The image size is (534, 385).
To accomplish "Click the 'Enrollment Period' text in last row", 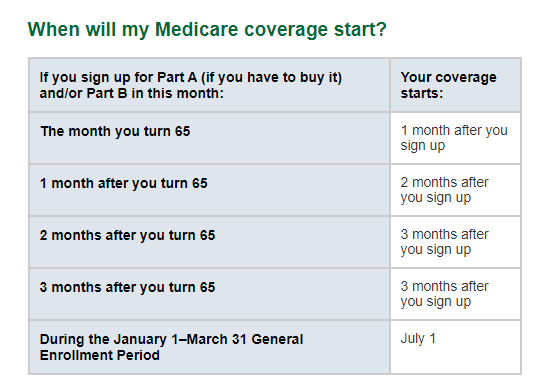I will click(99, 355).
